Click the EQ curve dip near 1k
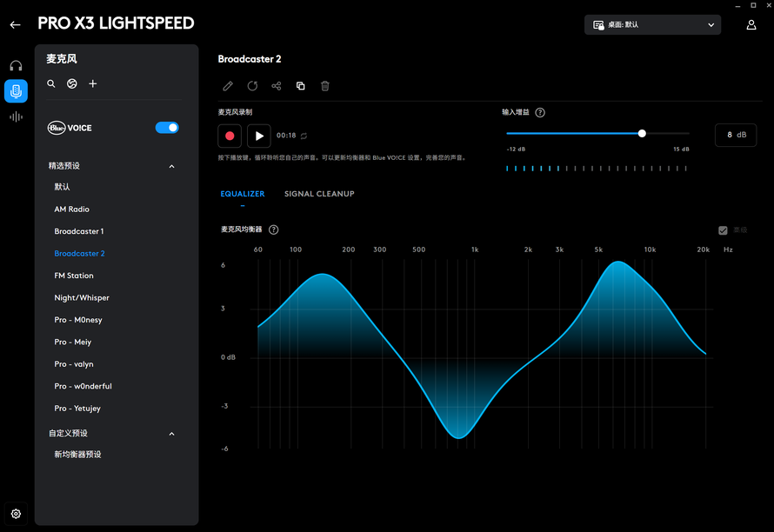 (458, 437)
